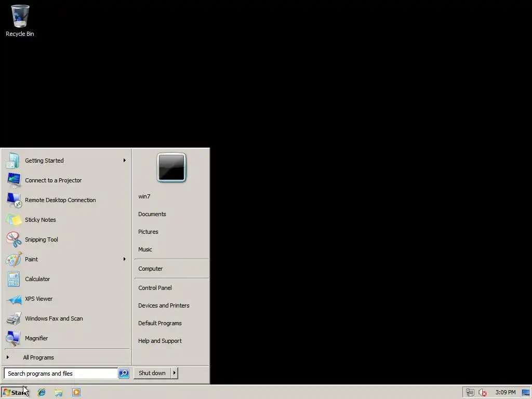The width and height of the screenshot is (532, 399).
Task: Focus the Search programs and files box
Action: pos(61,373)
